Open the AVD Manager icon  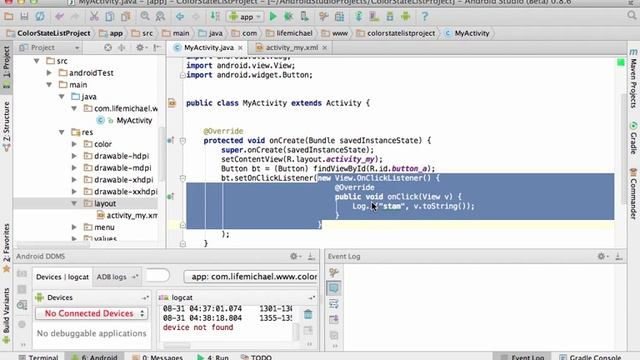[x=374, y=17]
